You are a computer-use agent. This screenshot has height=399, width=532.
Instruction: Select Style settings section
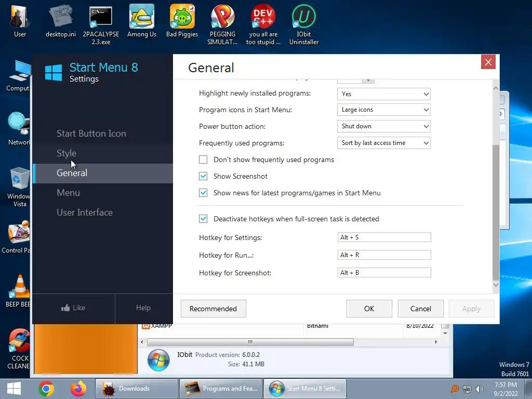click(x=103, y=153)
